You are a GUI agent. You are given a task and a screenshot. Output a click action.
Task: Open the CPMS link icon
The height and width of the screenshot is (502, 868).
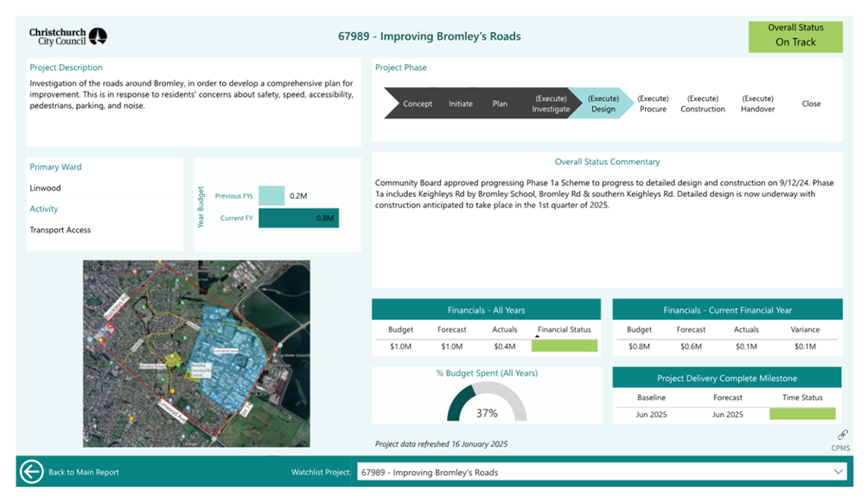(841, 435)
